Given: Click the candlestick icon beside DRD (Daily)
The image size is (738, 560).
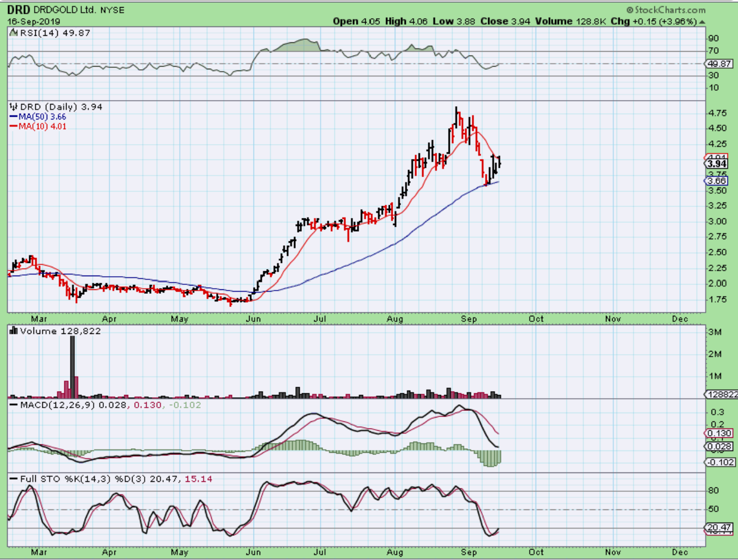Looking at the screenshot, I should point(14,107).
